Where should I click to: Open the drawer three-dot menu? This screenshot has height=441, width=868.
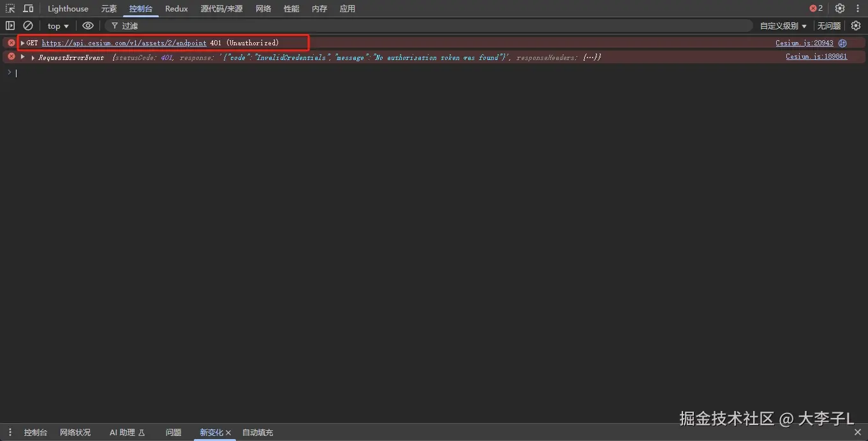[10, 432]
